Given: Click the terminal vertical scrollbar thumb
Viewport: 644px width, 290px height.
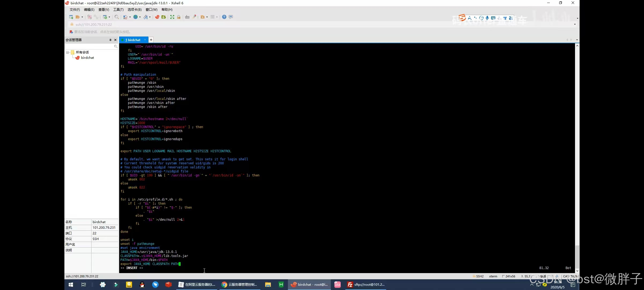Looking at the screenshot, I should coord(577,256).
